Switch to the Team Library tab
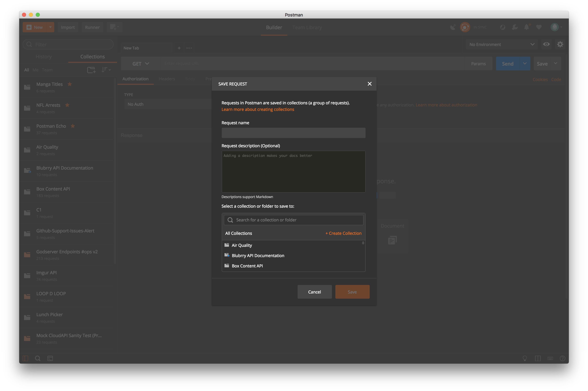588x391 pixels. (307, 27)
